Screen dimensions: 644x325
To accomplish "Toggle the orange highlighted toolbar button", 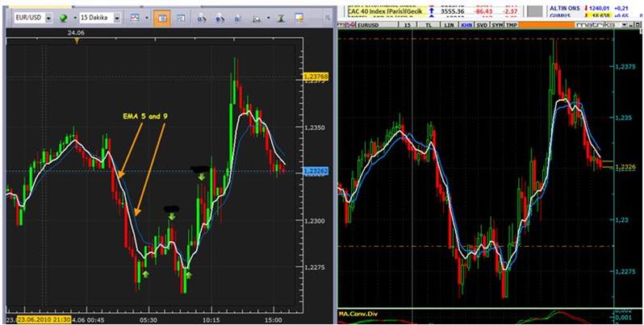I will coord(161,17).
